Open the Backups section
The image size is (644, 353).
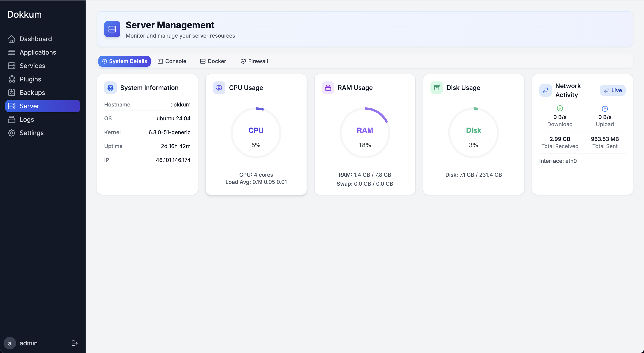coord(32,93)
